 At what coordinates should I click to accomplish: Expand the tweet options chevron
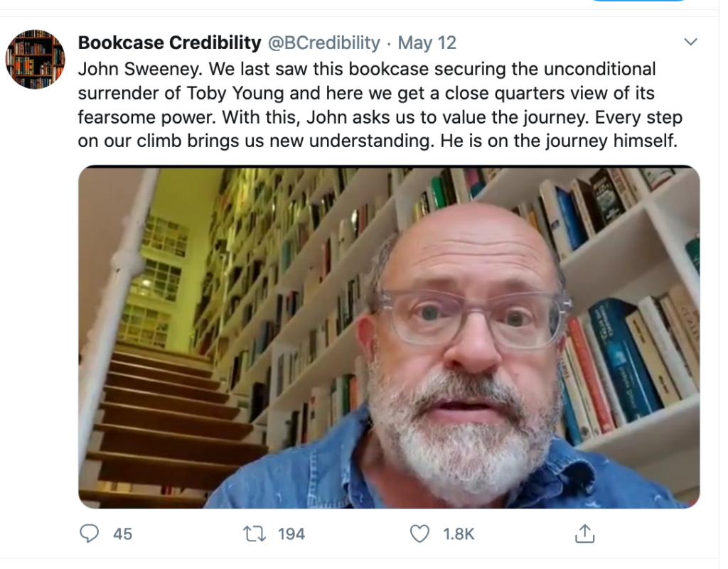click(690, 43)
